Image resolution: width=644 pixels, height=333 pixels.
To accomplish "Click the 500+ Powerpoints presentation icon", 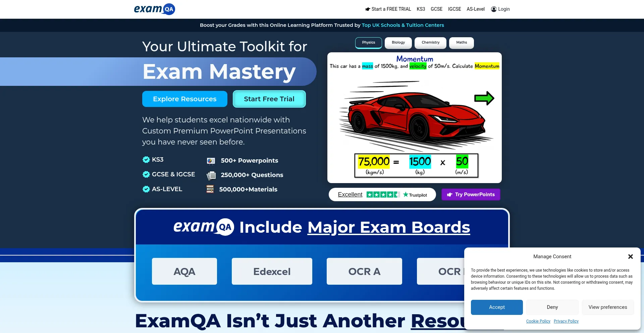I will pos(211,161).
